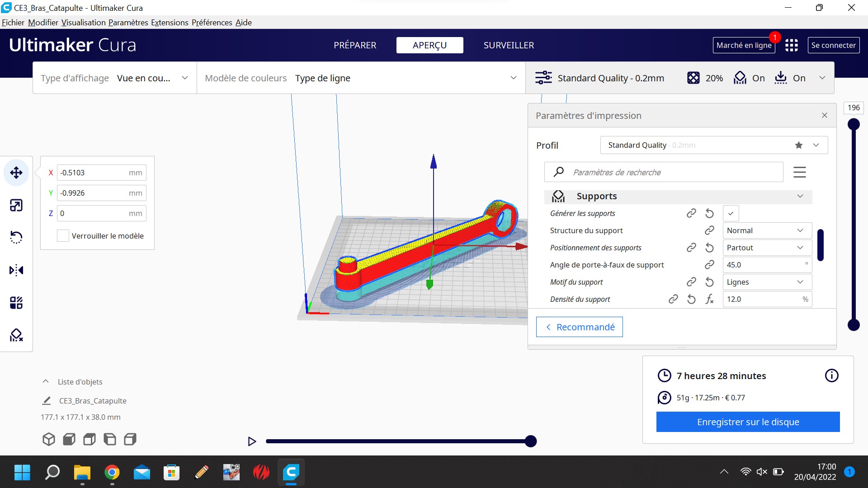Select the Move tool icon
This screenshot has height=488, width=868.
coord(16,173)
